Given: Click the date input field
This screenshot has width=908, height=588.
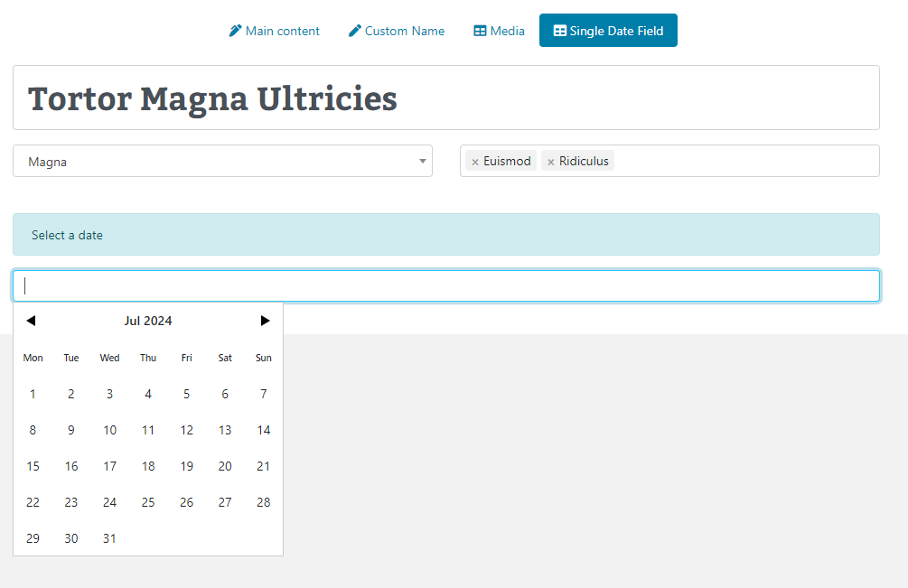Looking at the screenshot, I should [x=446, y=285].
